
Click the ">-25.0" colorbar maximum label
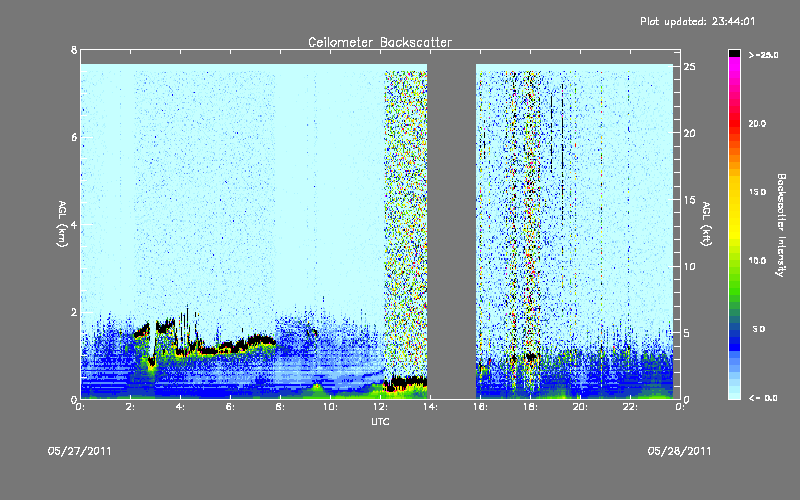(764, 55)
